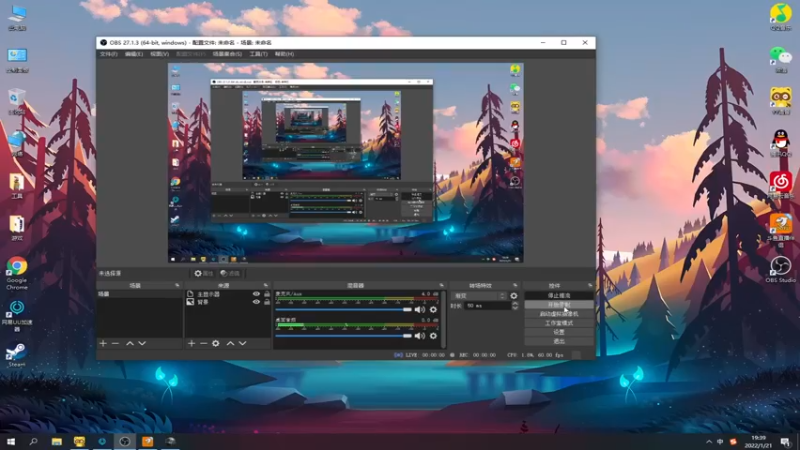Open the 文件(F) menu
The width and height of the screenshot is (800, 450).
point(109,54)
